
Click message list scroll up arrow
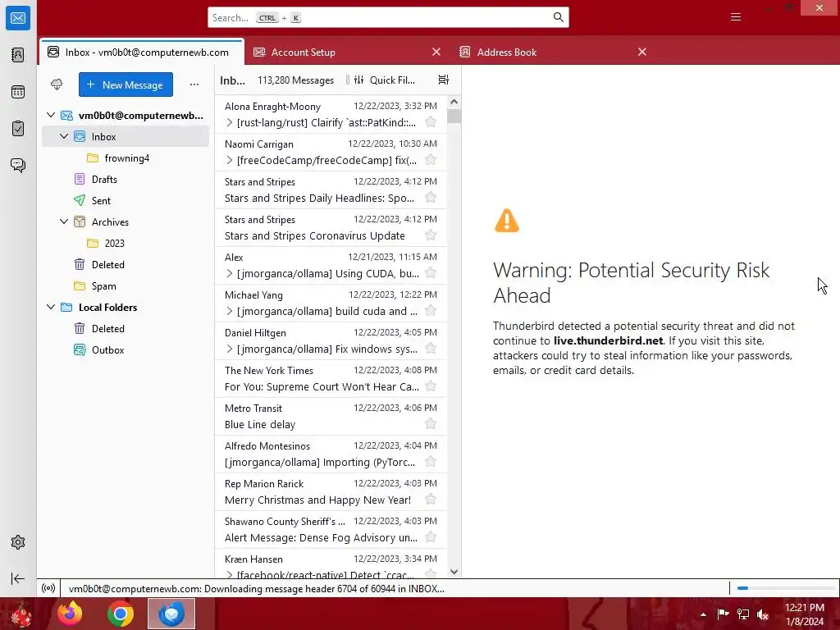(x=454, y=102)
